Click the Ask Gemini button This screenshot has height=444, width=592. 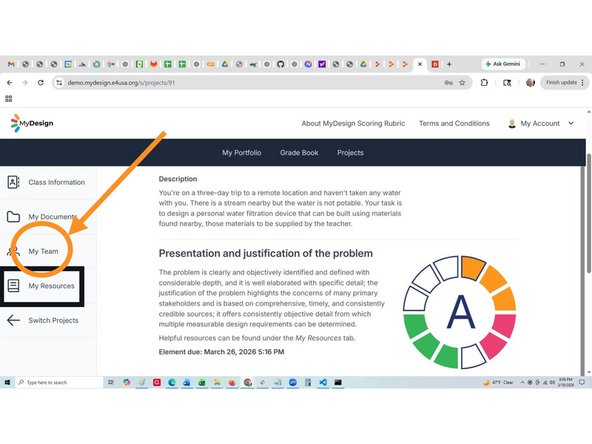(503, 64)
